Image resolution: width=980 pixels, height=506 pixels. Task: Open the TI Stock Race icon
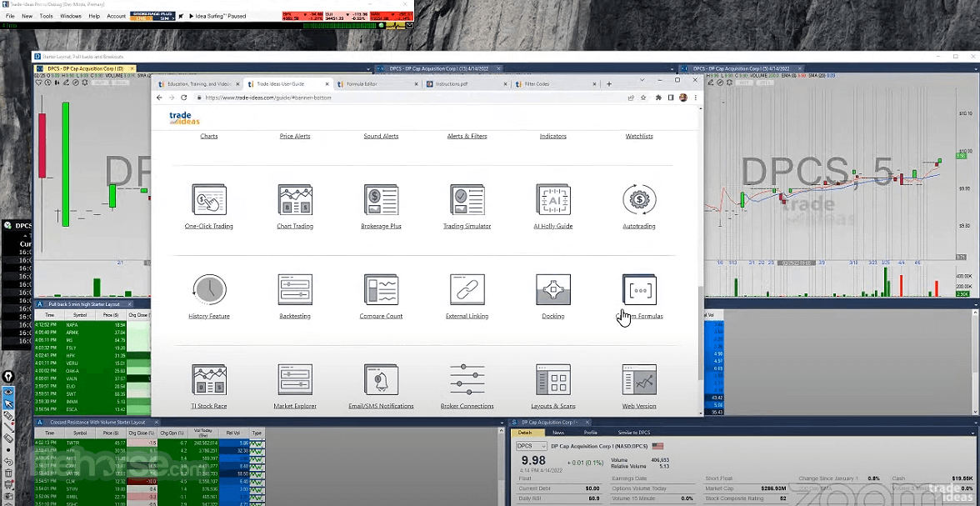click(x=208, y=380)
